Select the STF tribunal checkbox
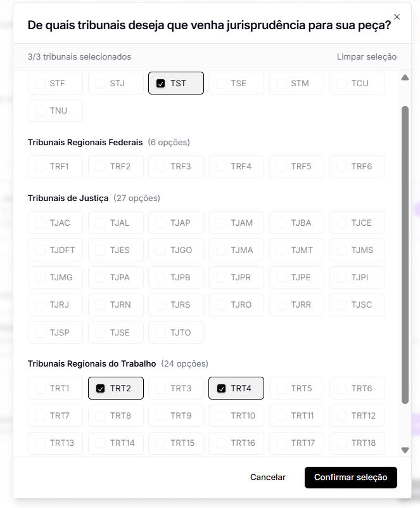This screenshot has width=420, height=508. 55,83
